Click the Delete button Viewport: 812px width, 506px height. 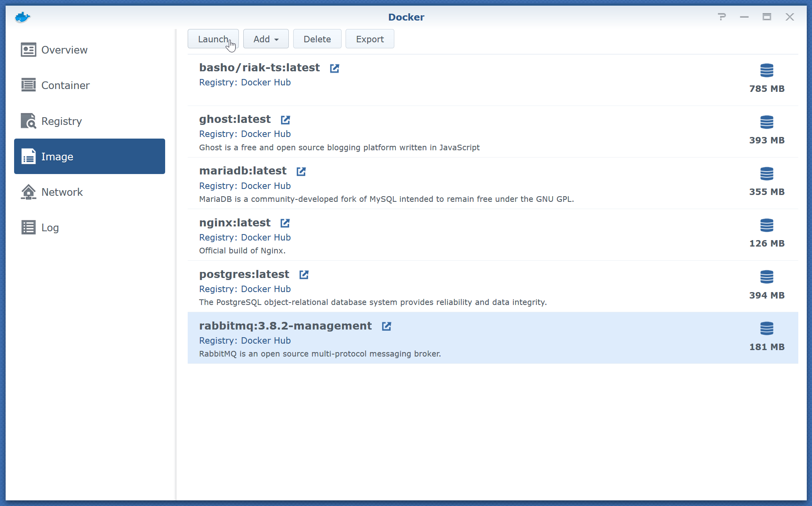pyautogui.click(x=317, y=39)
